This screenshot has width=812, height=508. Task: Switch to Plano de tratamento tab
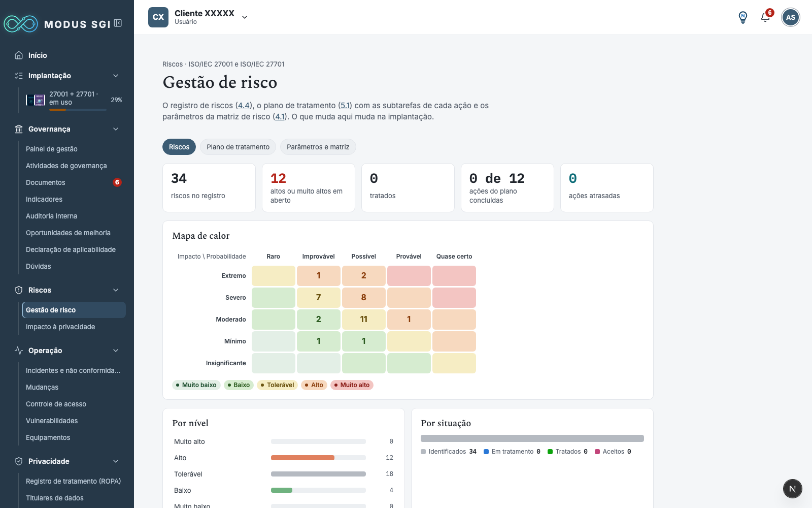[238, 147]
